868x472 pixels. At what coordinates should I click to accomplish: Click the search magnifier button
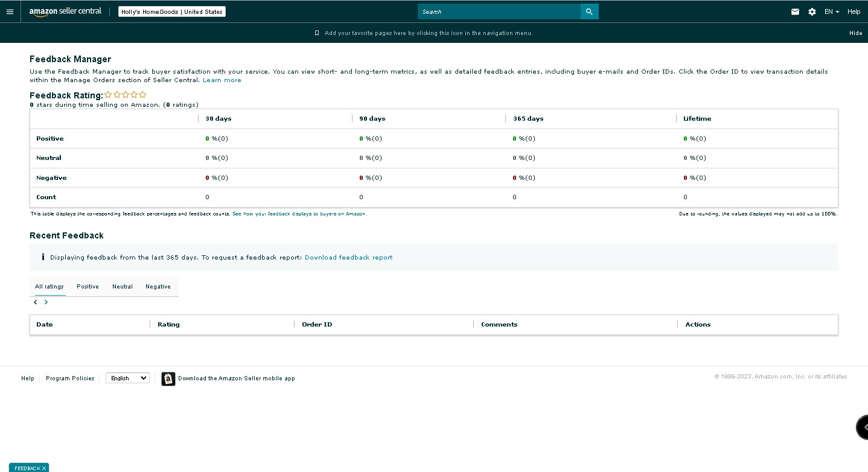(x=589, y=11)
